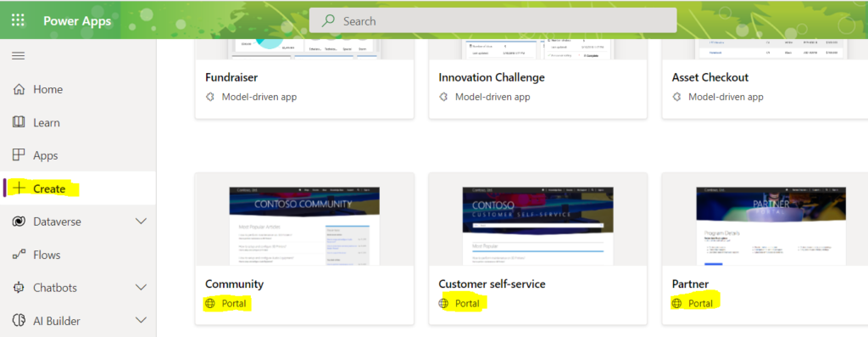Click Model-driven app text under Innovation Challenge
The height and width of the screenshot is (337, 868).
click(x=492, y=97)
